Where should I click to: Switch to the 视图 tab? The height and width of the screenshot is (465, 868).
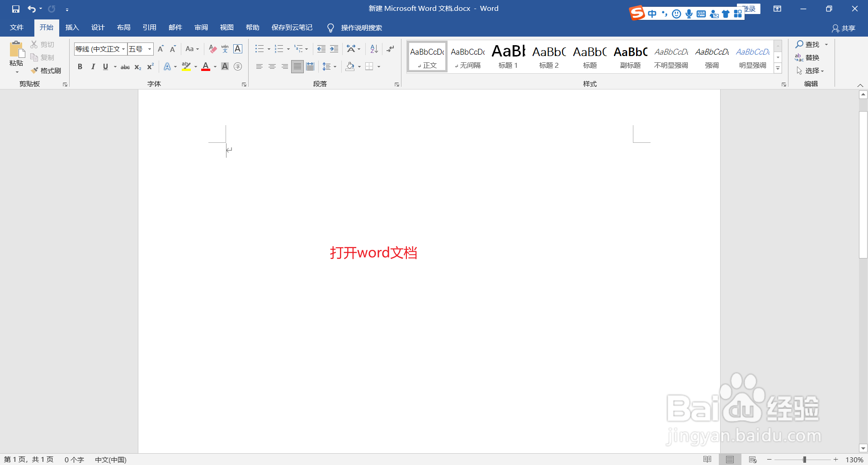click(x=227, y=28)
